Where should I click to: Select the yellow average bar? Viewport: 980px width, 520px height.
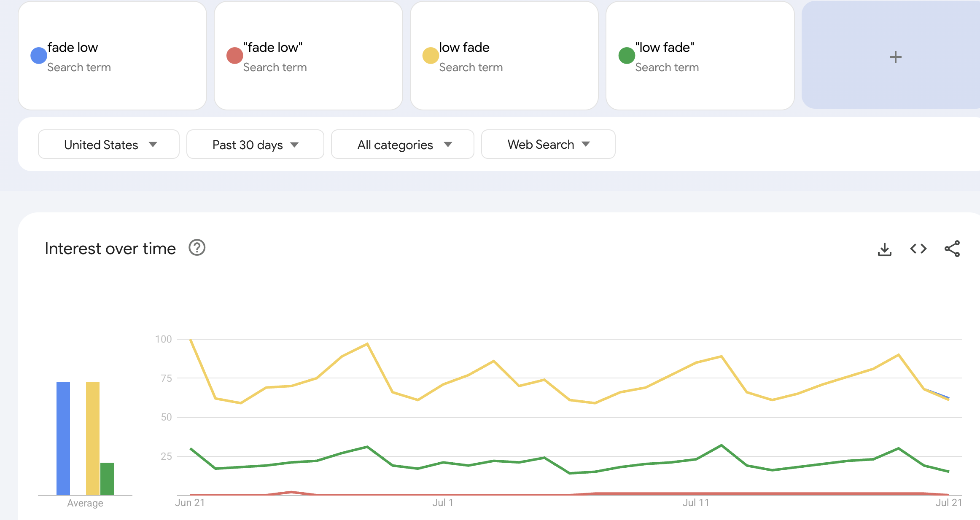click(93, 438)
